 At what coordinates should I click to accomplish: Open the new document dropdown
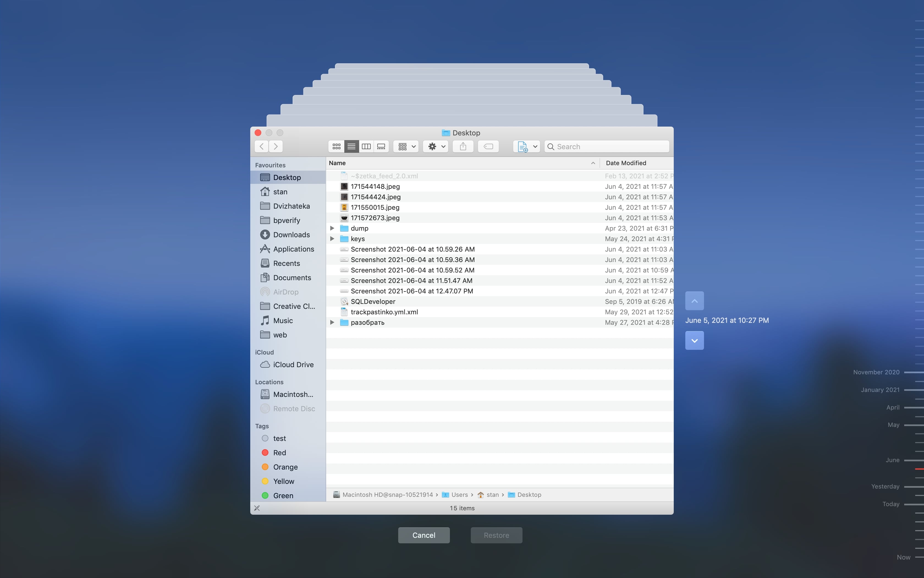[x=527, y=146]
